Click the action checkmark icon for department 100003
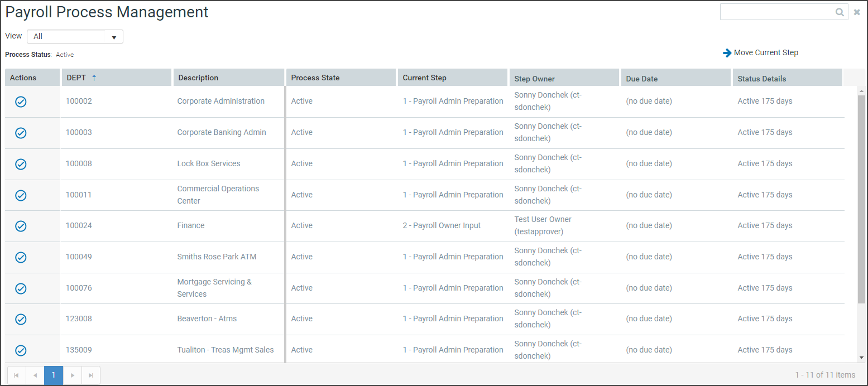The image size is (868, 386). tap(21, 133)
